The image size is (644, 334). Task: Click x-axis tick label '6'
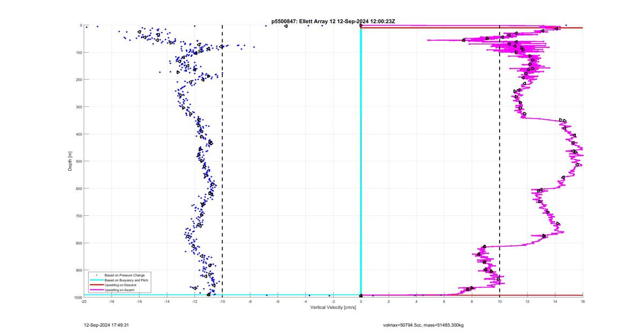coord(444,301)
